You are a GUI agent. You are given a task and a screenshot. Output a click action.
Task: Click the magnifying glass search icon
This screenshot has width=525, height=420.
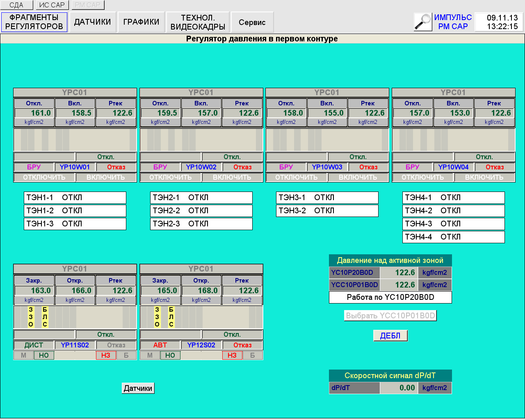coord(423,22)
